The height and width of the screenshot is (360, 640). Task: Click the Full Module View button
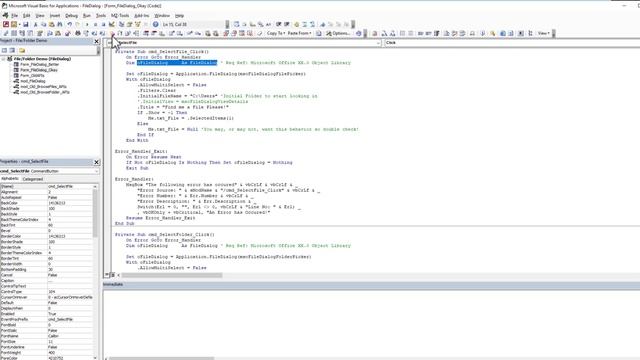pos(113,275)
